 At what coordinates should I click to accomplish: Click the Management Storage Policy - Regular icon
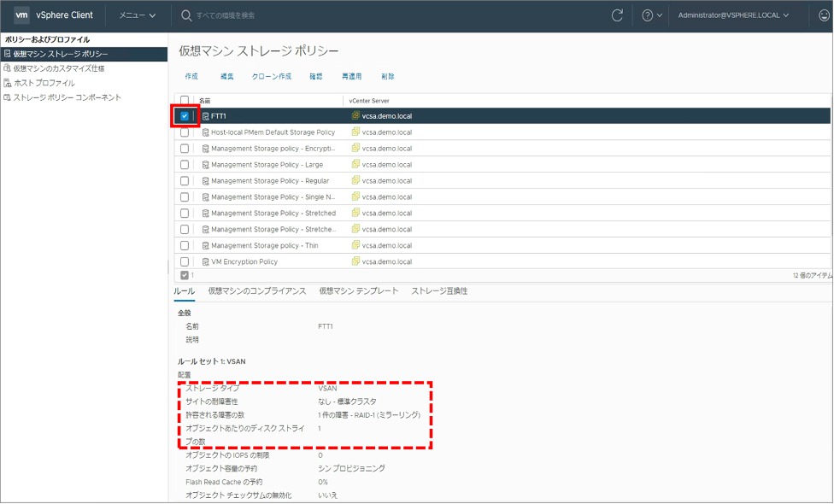(205, 181)
